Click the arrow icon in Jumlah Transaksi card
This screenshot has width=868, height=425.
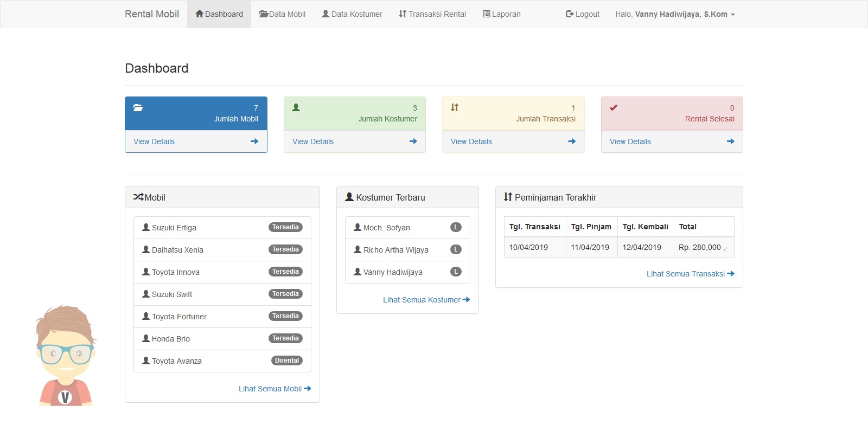tap(572, 141)
